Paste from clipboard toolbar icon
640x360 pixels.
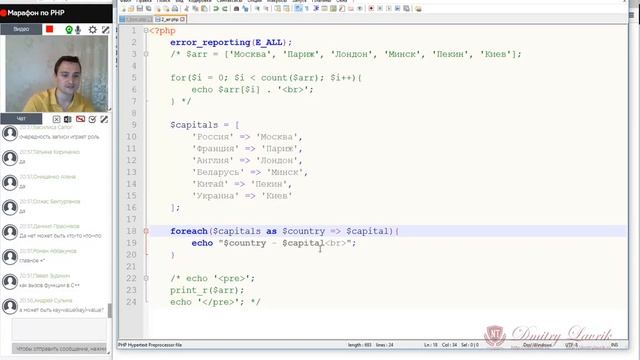click(x=204, y=8)
